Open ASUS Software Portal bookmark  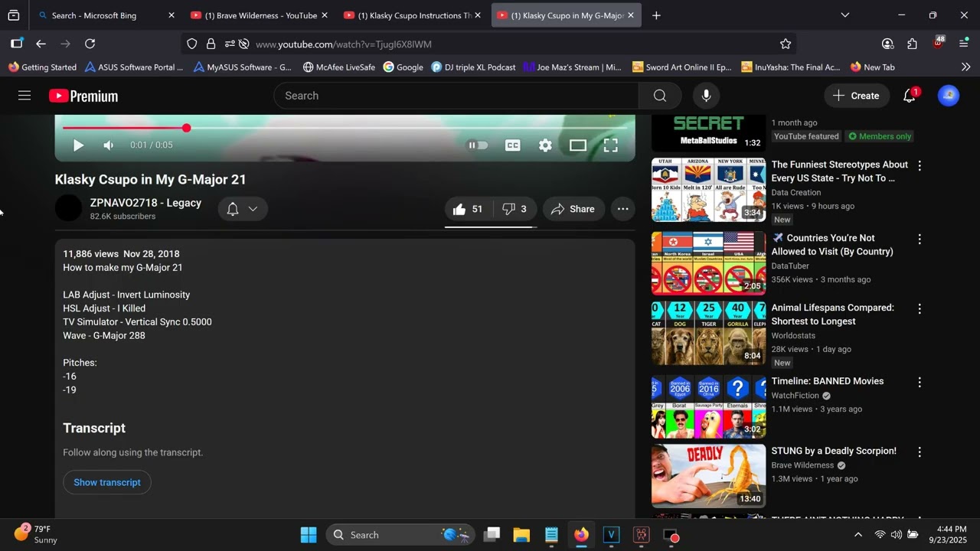[134, 67]
